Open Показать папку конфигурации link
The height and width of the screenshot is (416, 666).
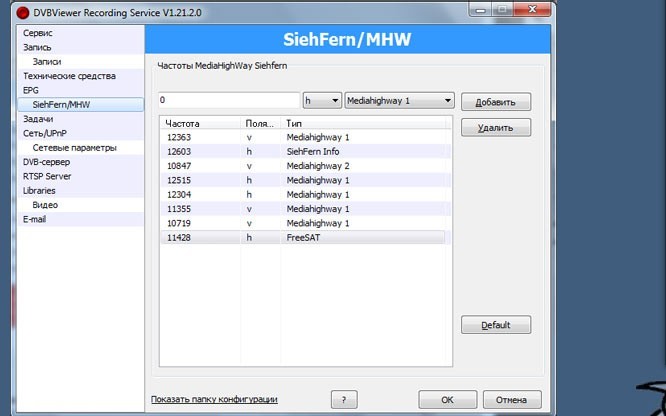[214, 399]
